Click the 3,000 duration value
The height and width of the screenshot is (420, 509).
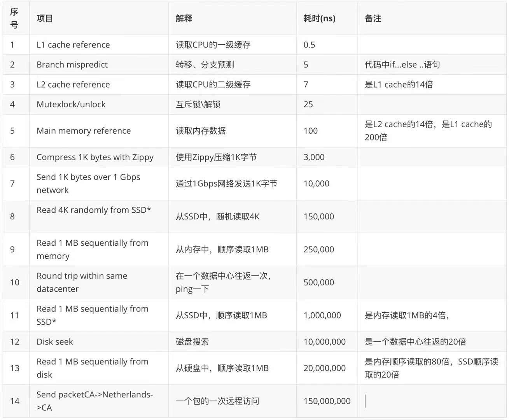click(x=314, y=157)
